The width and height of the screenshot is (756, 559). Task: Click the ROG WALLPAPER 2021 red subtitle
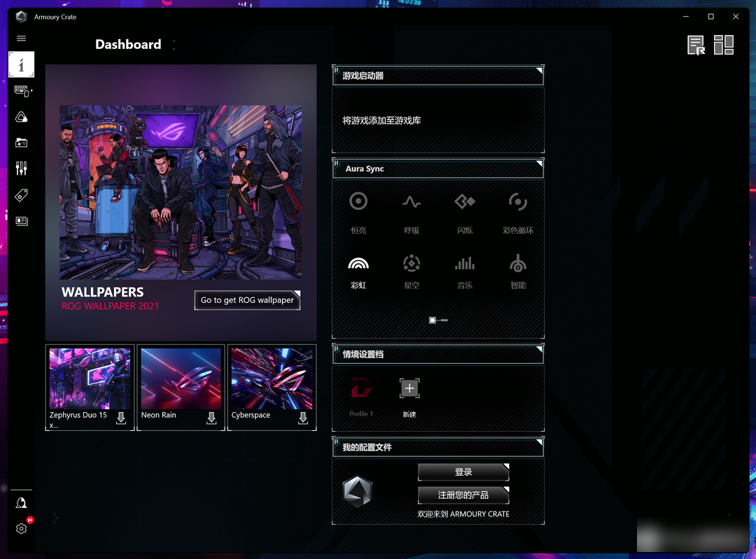pyautogui.click(x=110, y=306)
